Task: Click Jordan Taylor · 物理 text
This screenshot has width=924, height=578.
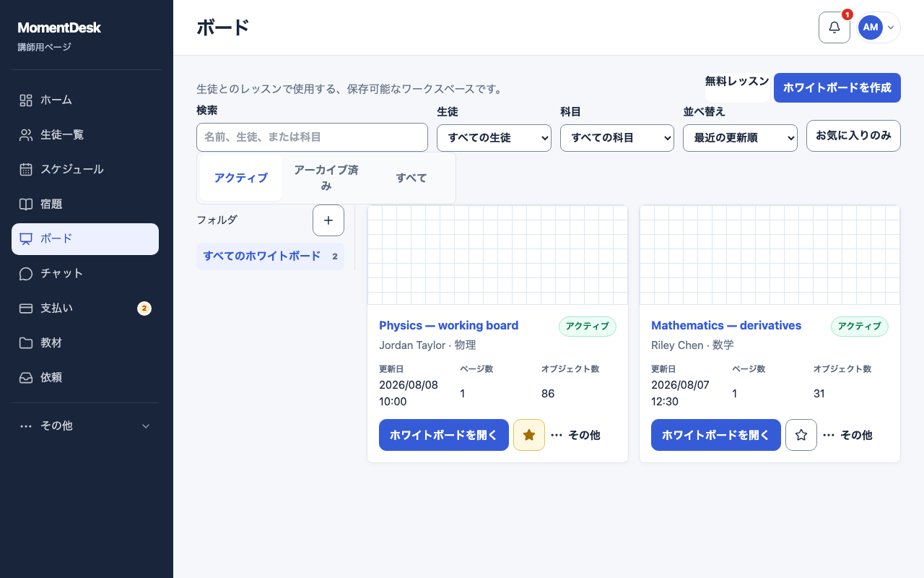Action: tap(427, 345)
